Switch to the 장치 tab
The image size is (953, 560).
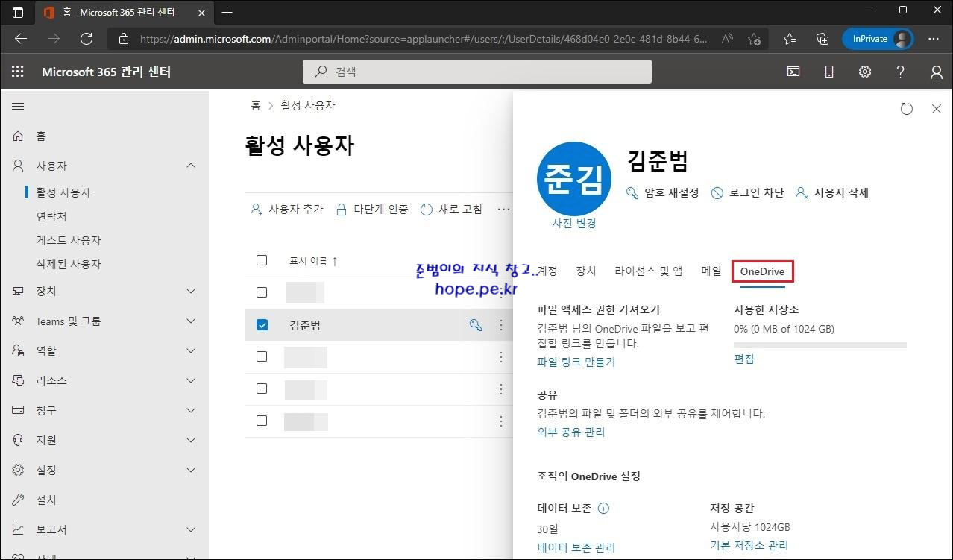click(586, 271)
